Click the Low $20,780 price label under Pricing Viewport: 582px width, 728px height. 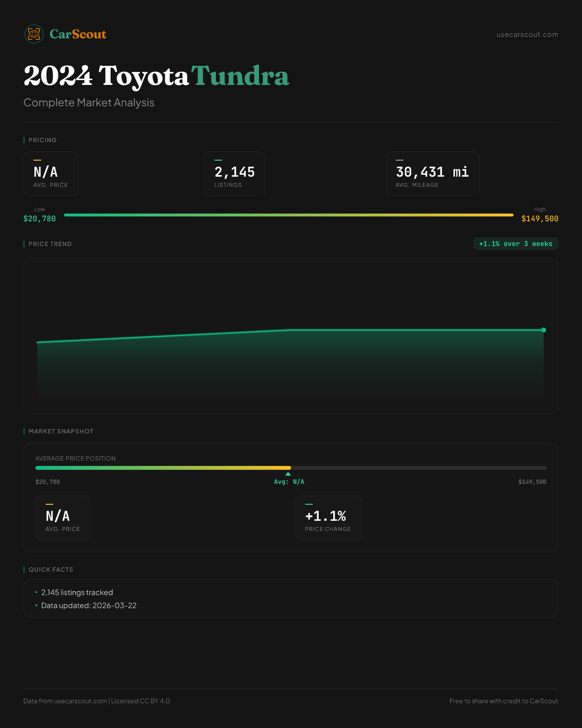tap(40, 218)
